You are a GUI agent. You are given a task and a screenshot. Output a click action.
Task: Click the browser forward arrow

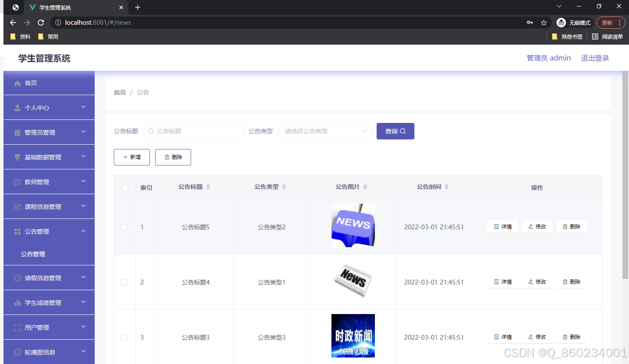(x=27, y=23)
